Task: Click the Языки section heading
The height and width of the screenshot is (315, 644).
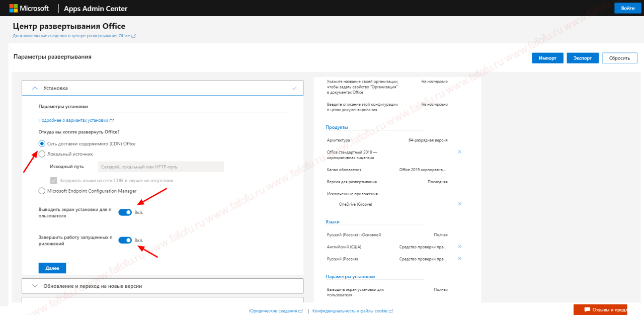Action: click(333, 222)
